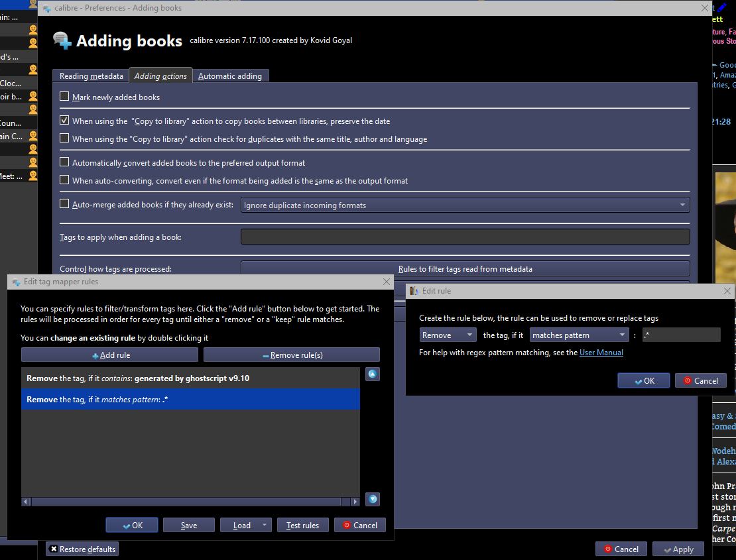
Task: Open the Remove action dropdown in Edit rule
Action: [448, 335]
